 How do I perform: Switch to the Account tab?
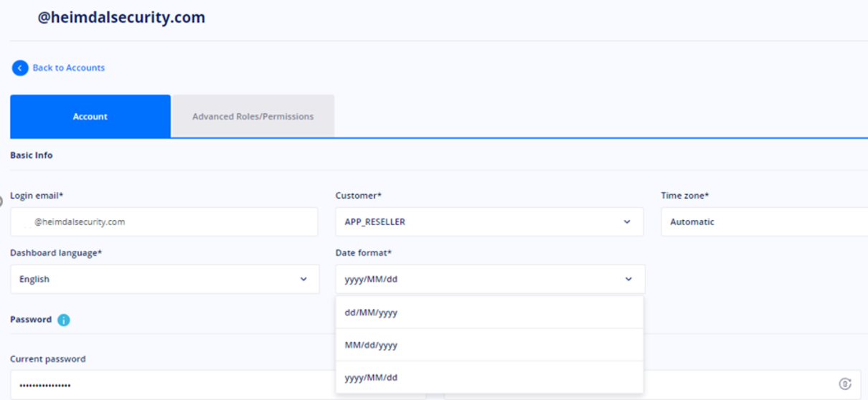click(90, 116)
